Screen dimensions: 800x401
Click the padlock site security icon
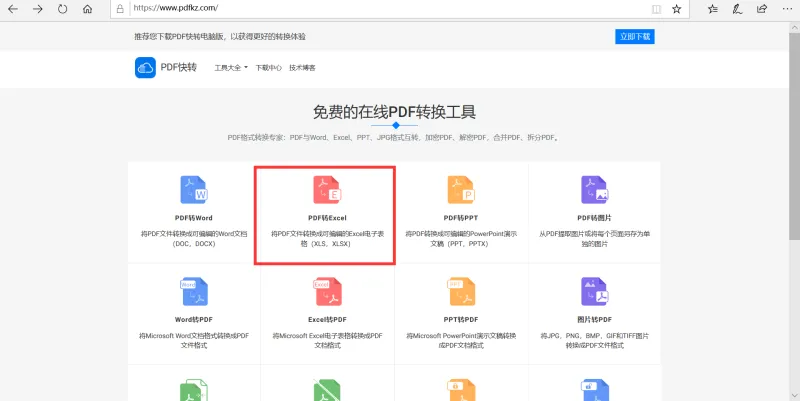pos(120,8)
